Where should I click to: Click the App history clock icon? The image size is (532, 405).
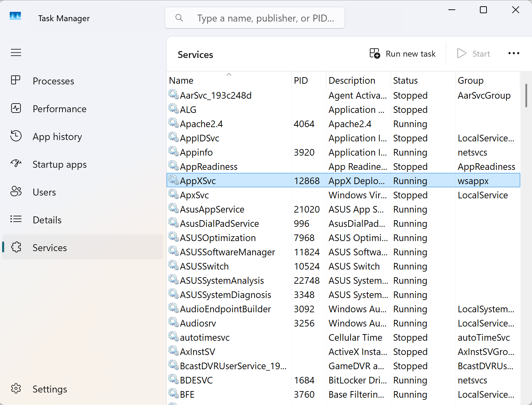click(16, 136)
